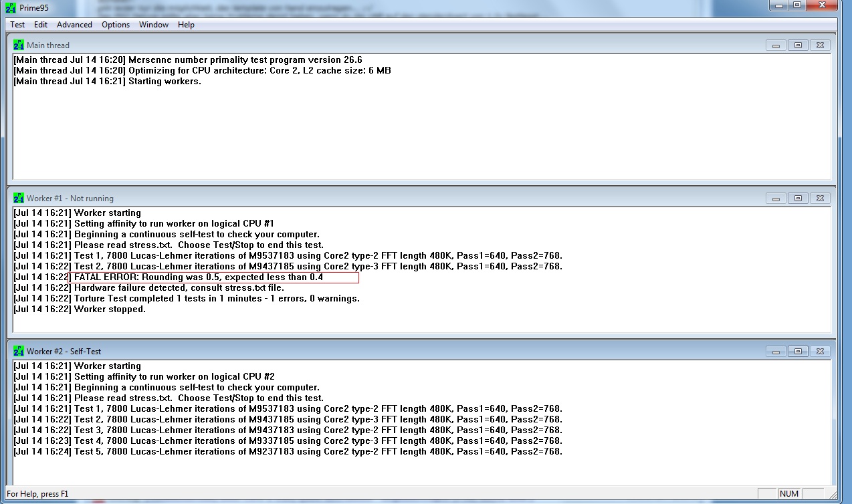Click Worker #1's Test 1 M9537183 line
852x504 pixels.
click(288, 256)
